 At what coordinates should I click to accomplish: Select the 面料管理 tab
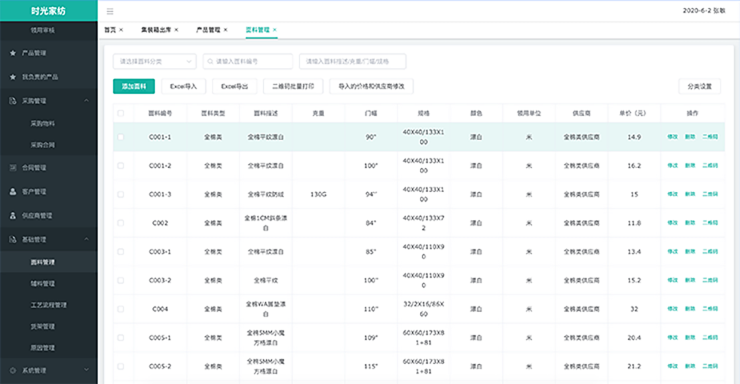(257, 30)
